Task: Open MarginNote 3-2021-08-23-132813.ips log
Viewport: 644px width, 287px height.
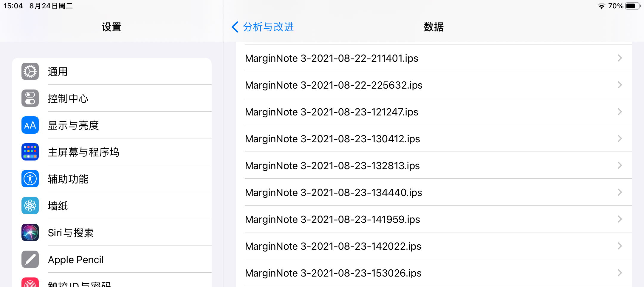Action: 434,165
